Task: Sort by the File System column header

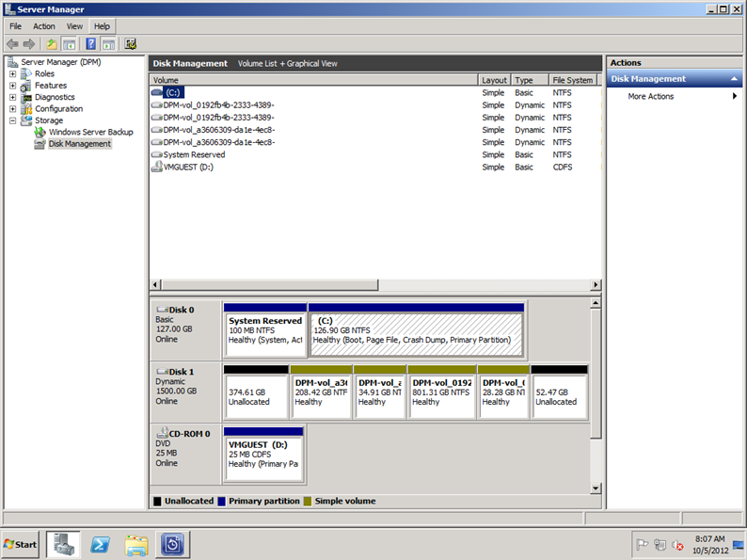Action: tap(573, 80)
